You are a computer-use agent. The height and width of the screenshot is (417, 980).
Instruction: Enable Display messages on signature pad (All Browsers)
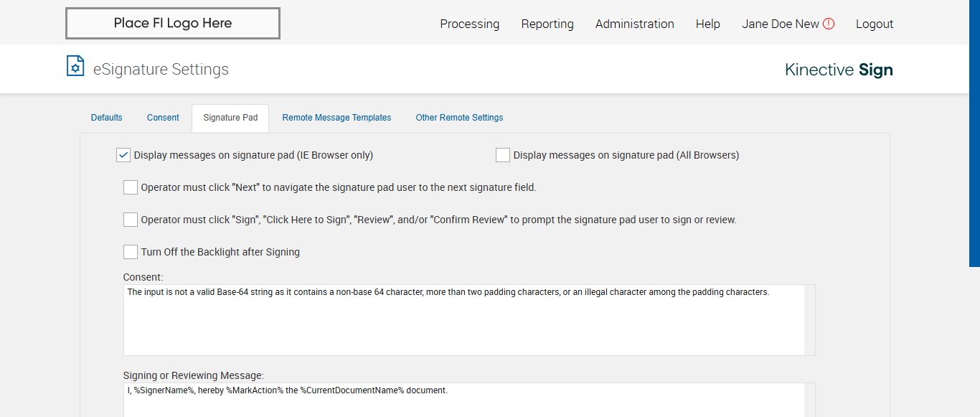[503, 155]
